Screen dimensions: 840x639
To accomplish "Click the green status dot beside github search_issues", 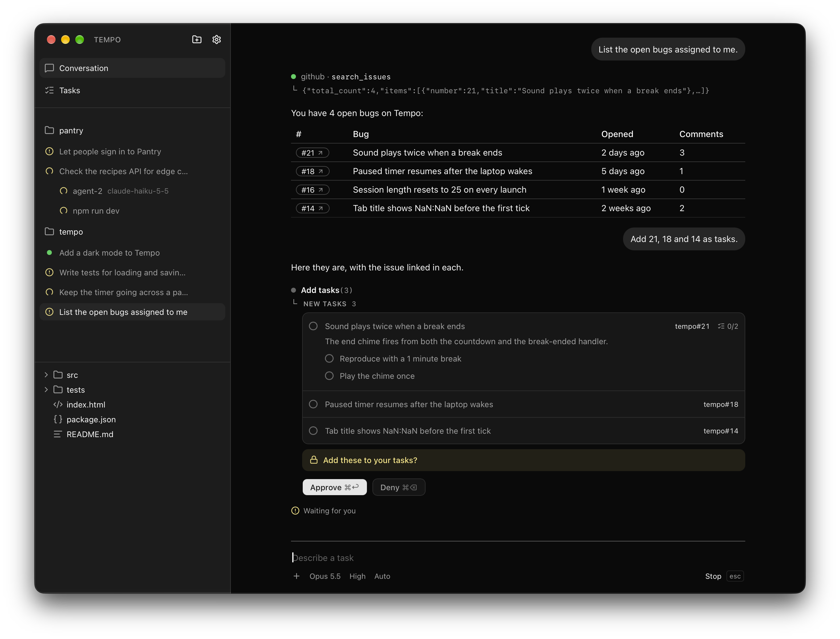I will click(293, 77).
